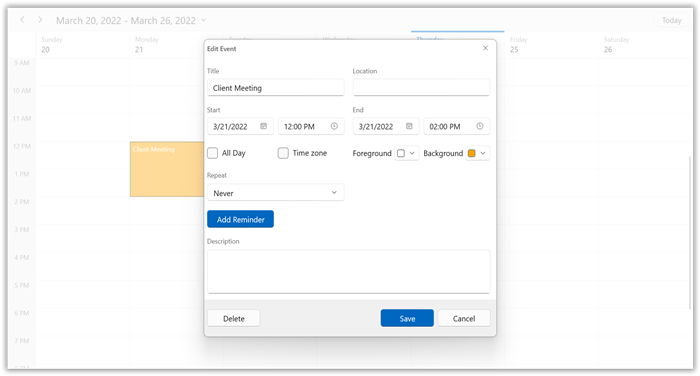Click the white Foreground color swatch

point(401,153)
